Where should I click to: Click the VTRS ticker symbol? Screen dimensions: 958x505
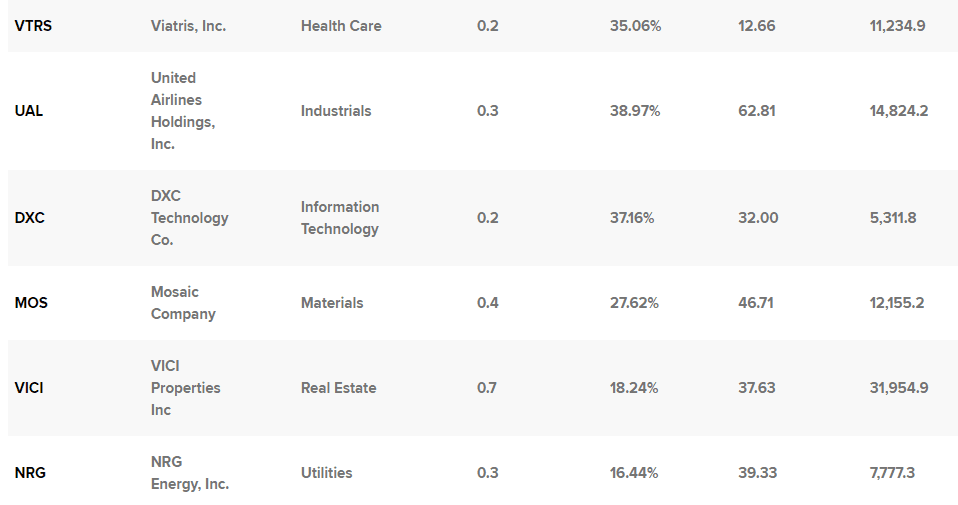tap(33, 26)
